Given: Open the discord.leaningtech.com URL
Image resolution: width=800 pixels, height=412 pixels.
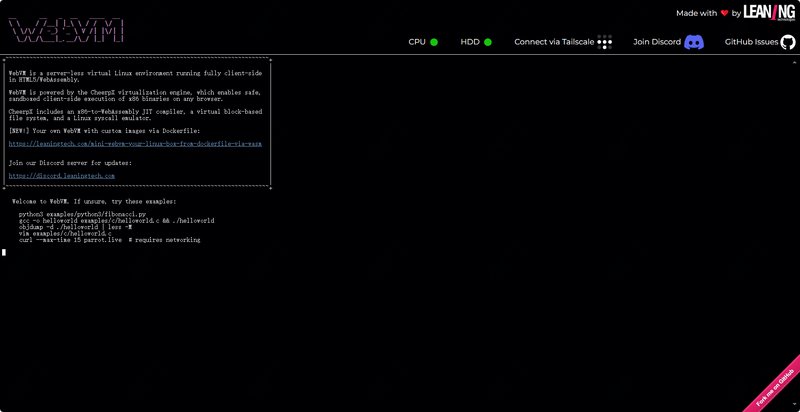Looking at the screenshot, I should [x=62, y=176].
